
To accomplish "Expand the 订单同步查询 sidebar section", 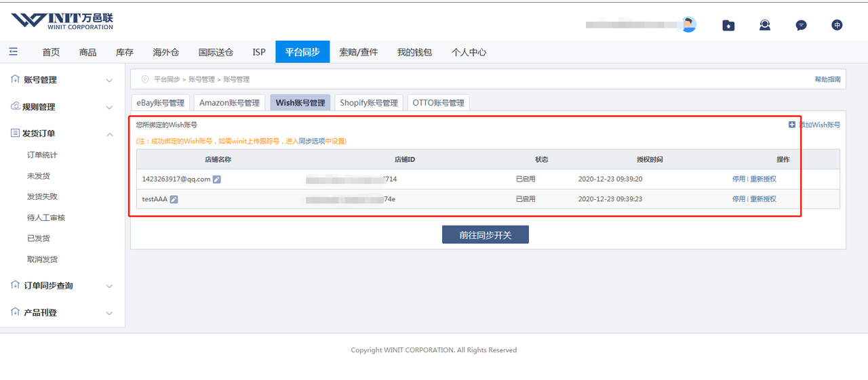I will 109,287.
